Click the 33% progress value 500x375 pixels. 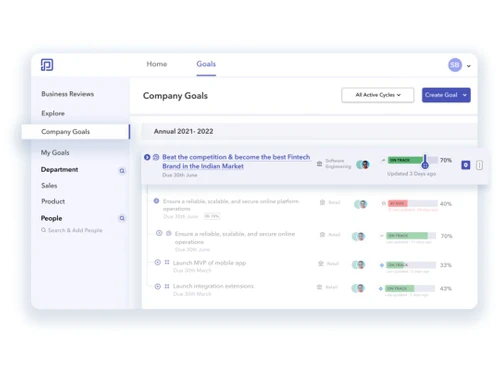pos(446,265)
